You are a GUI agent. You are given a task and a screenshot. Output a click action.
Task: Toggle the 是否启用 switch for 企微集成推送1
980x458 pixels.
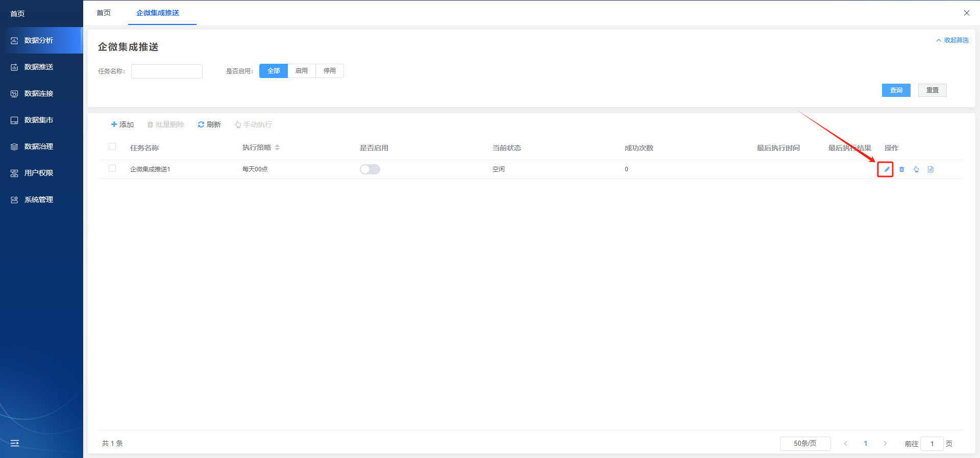370,169
